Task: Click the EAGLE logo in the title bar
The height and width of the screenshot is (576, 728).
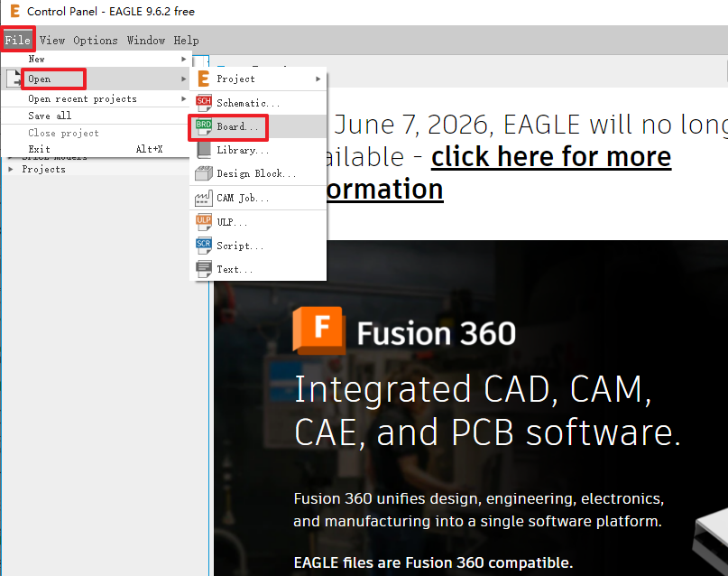Action: pos(14,11)
